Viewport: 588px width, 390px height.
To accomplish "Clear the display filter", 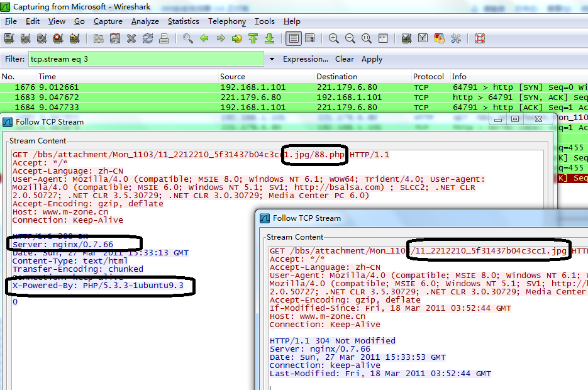I will click(344, 59).
